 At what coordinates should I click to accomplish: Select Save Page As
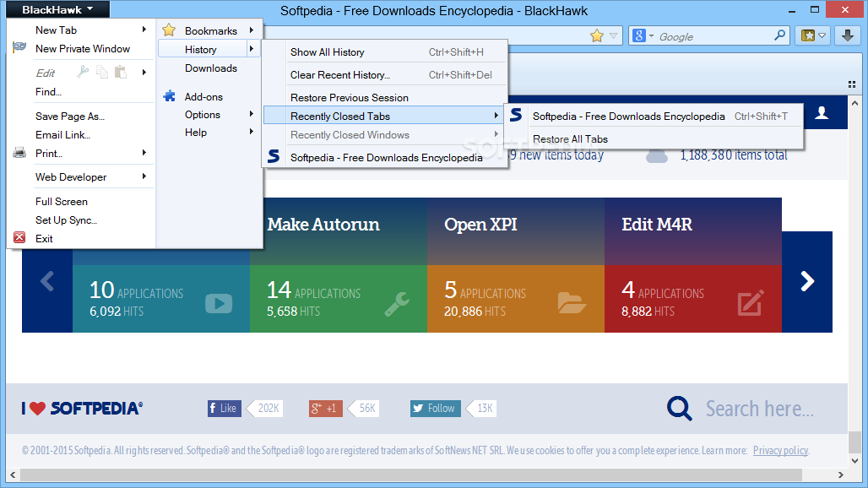coord(81,117)
